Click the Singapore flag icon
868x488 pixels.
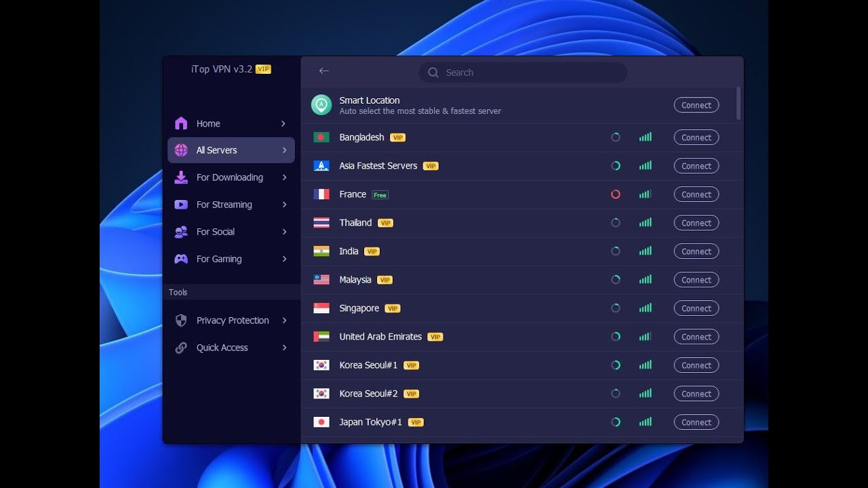click(321, 308)
